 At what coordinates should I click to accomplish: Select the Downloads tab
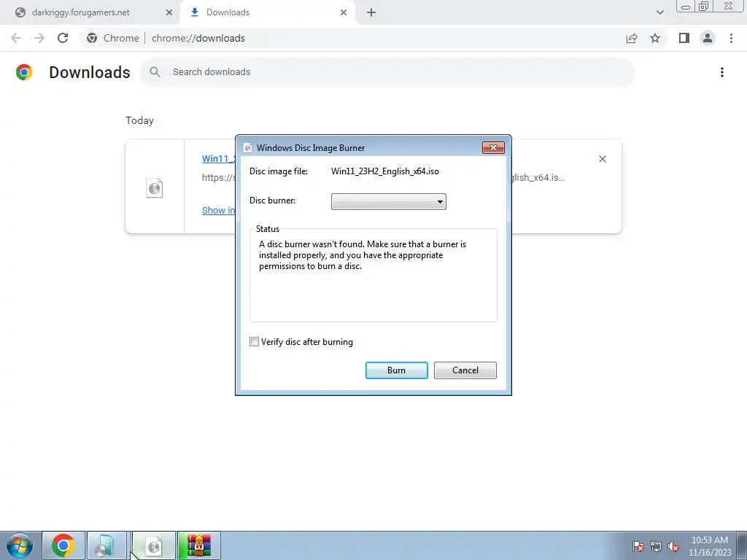(267, 12)
